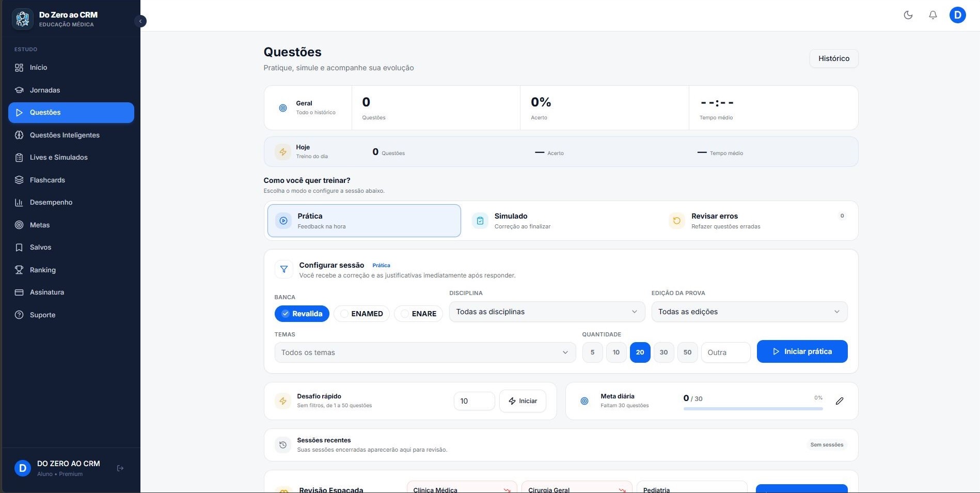Start session with Iniciar prática button
This screenshot has width=980, height=493.
(x=802, y=351)
